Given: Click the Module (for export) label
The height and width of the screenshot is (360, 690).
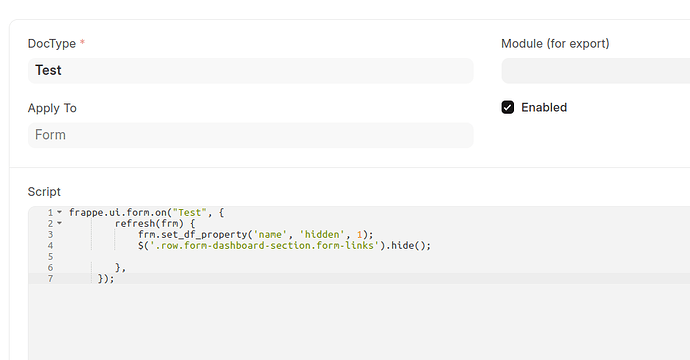Looking at the screenshot, I should (555, 44).
